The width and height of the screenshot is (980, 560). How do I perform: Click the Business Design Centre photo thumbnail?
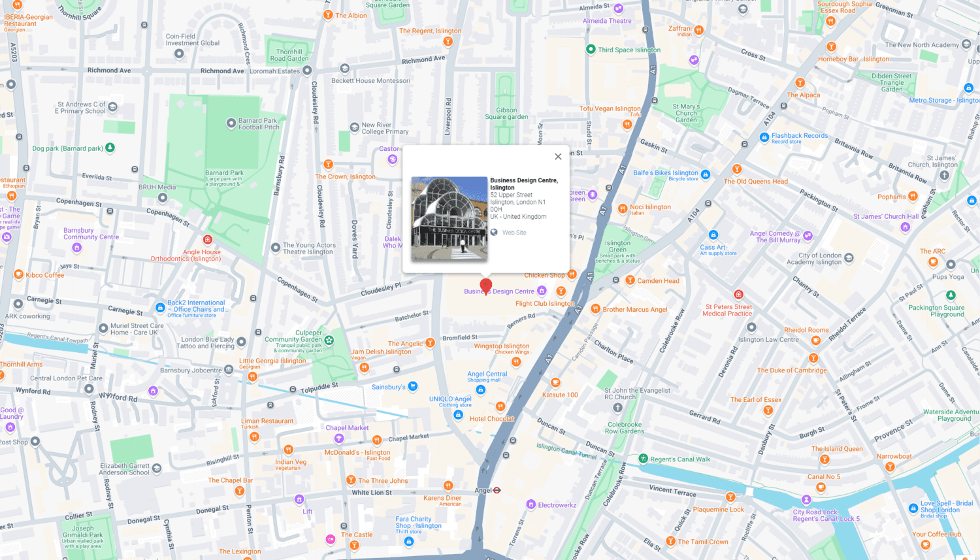pos(449,218)
